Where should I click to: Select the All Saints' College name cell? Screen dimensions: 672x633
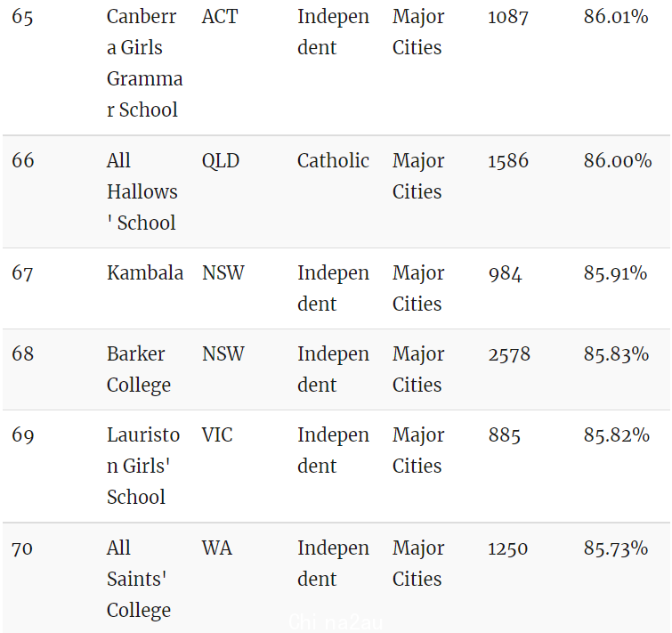pos(139,579)
